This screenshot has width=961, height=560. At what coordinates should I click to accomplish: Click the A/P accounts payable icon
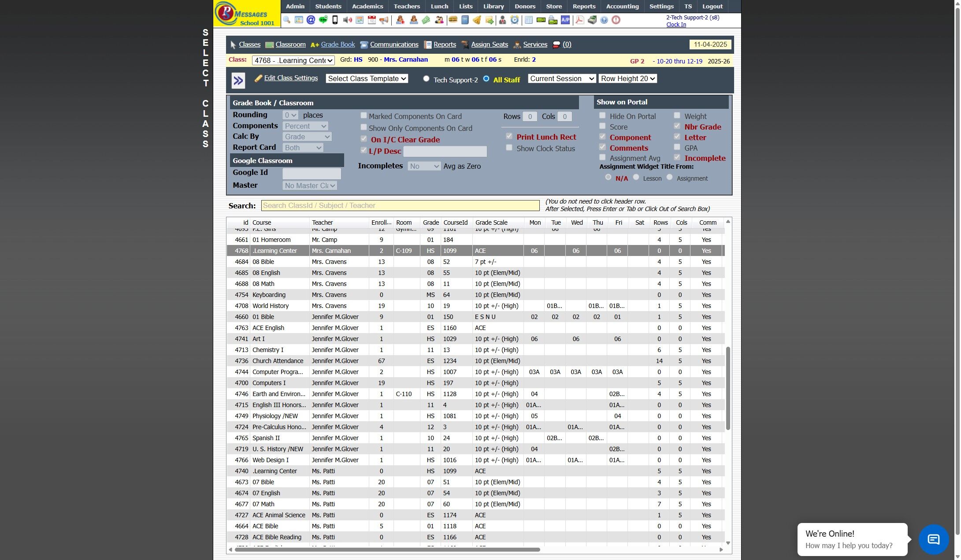click(x=565, y=20)
